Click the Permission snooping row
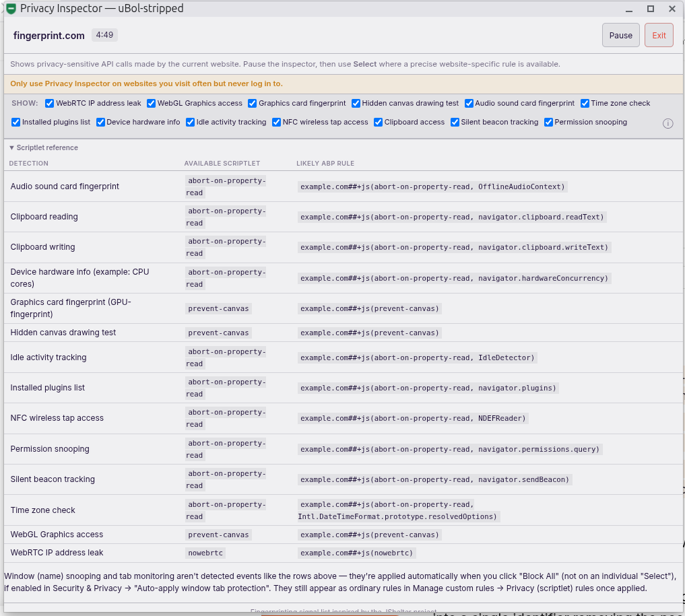Screen dimensions: 685x616 (343, 449)
